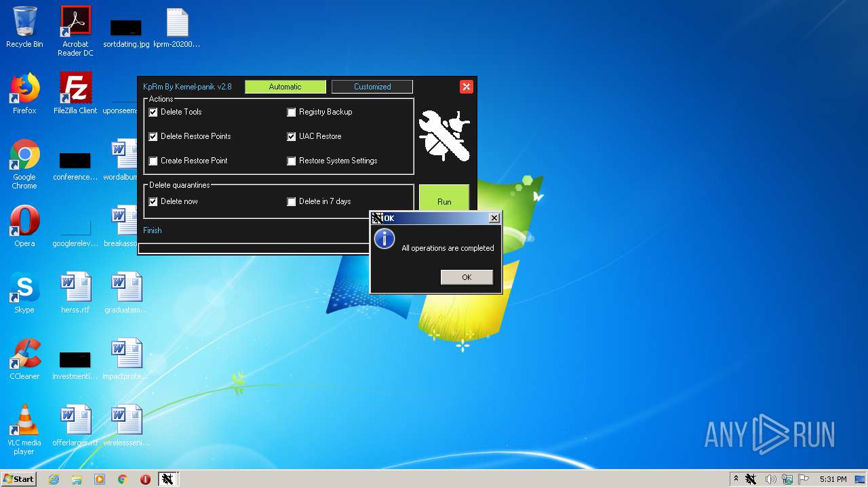Open Opera desktop shortcut
This screenshot has height=488, width=868.
pos(24,226)
